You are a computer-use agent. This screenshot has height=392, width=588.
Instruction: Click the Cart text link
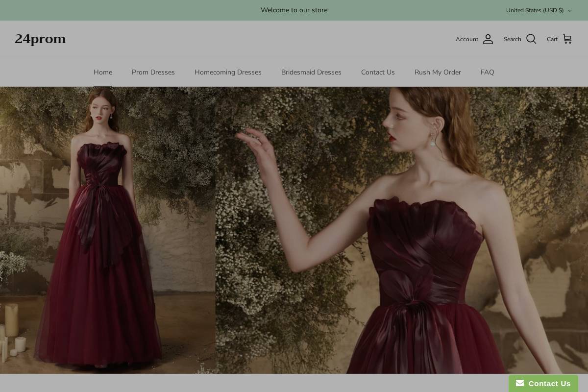click(x=552, y=39)
